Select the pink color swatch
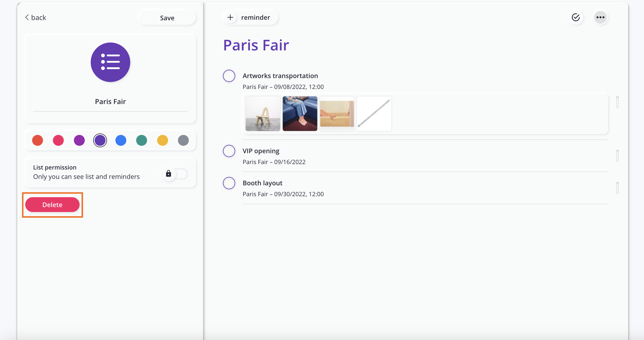Image resolution: width=644 pixels, height=340 pixels. (x=58, y=140)
